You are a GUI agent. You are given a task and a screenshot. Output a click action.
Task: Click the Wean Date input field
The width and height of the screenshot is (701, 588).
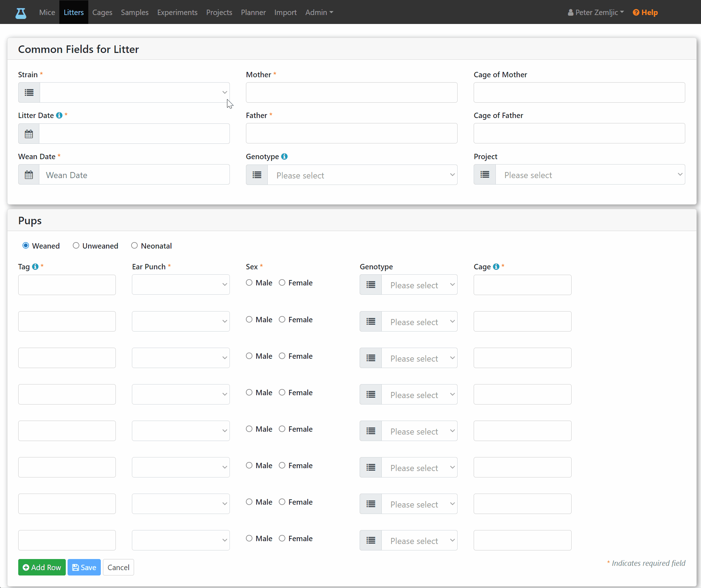[134, 175]
